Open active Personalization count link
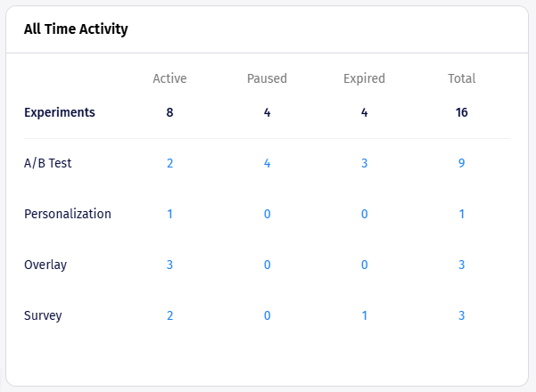Viewport: 536px width, 392px height. [x=169, y=214]
